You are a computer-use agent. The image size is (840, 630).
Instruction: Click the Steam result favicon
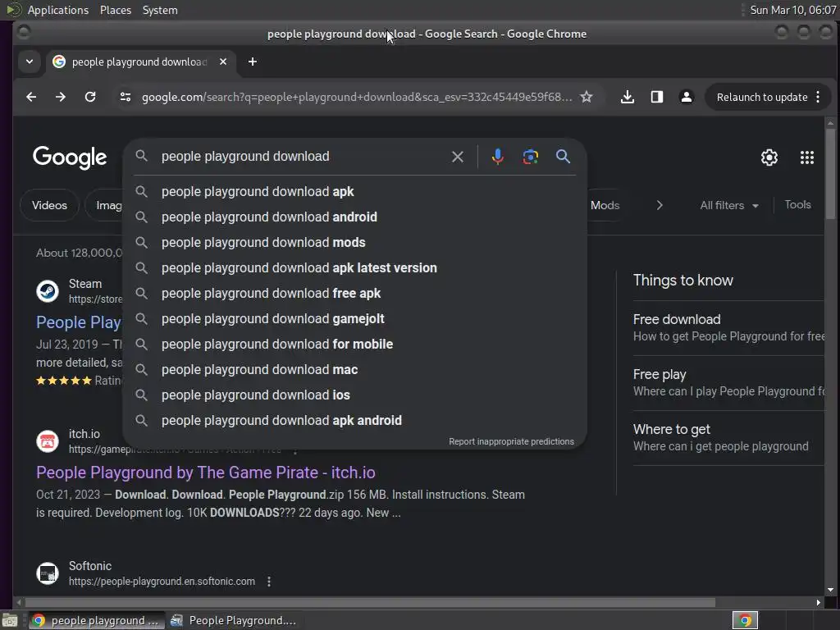[47, 291]
